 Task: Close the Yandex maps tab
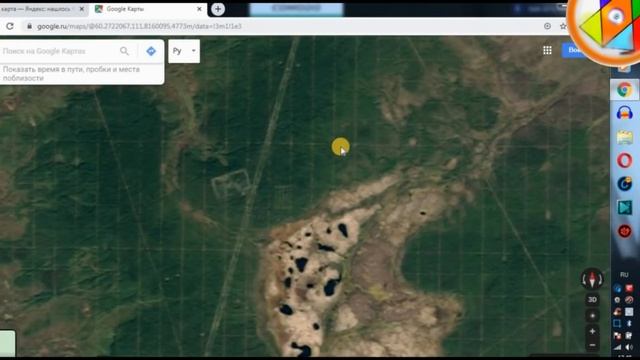[82, 9]
